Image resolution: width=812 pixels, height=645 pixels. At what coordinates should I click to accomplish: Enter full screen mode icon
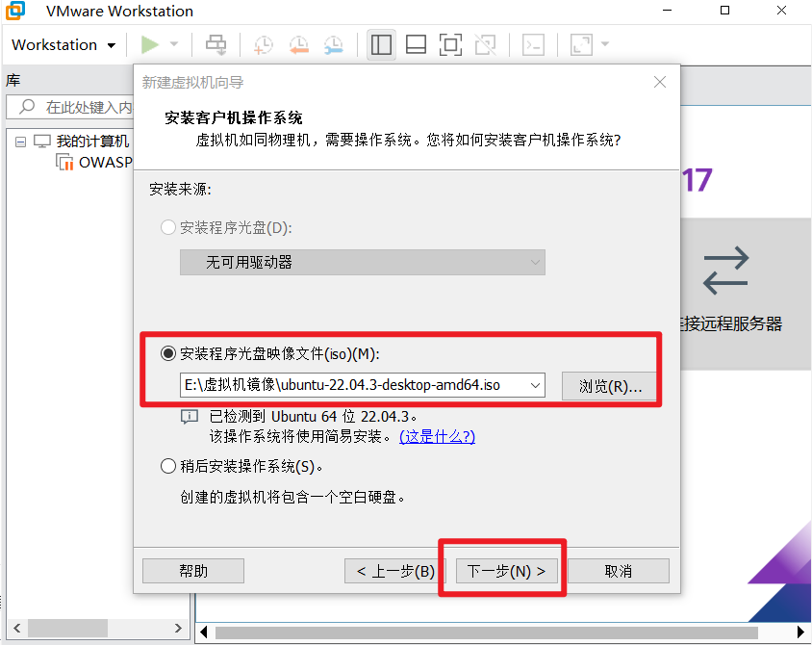pos(450,45)
